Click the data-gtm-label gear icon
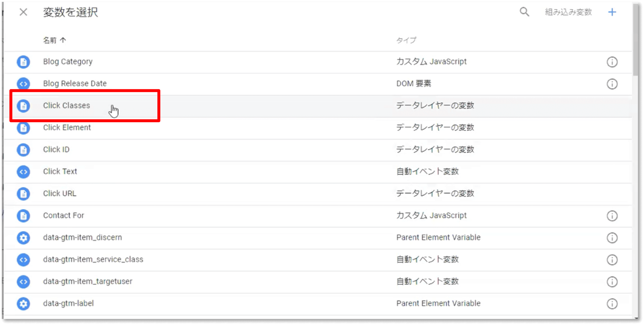This screenshot has height=325, width=644. point(24,303)
